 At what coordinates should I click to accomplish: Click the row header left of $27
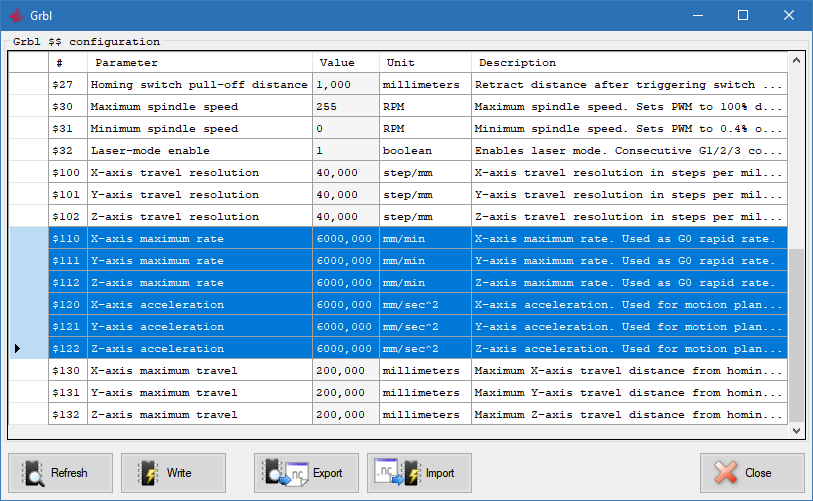pos(29,85)
